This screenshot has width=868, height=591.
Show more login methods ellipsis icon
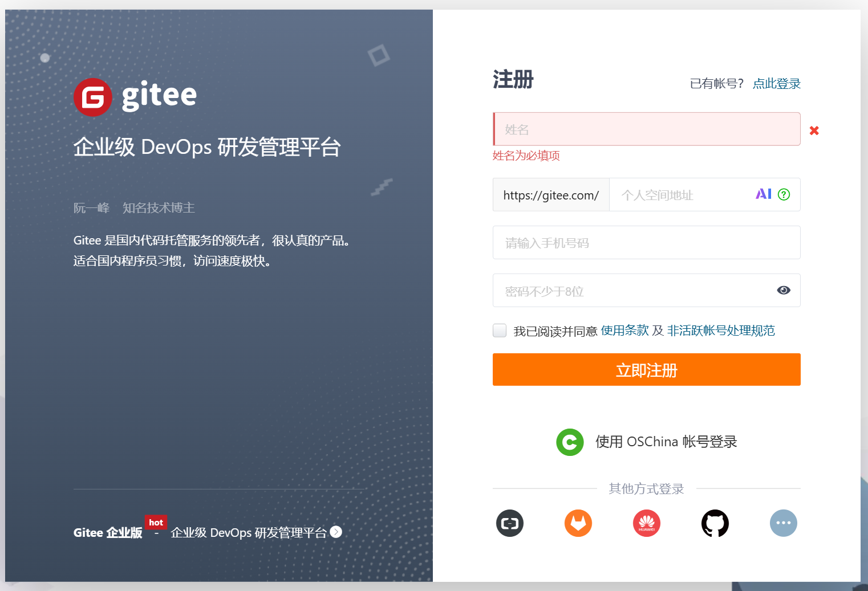784,523
